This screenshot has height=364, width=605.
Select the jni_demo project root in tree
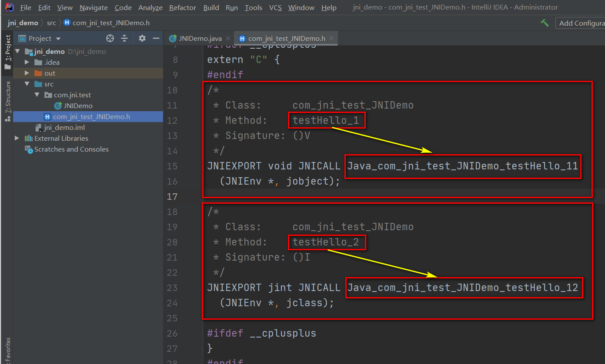pos(49,52)
